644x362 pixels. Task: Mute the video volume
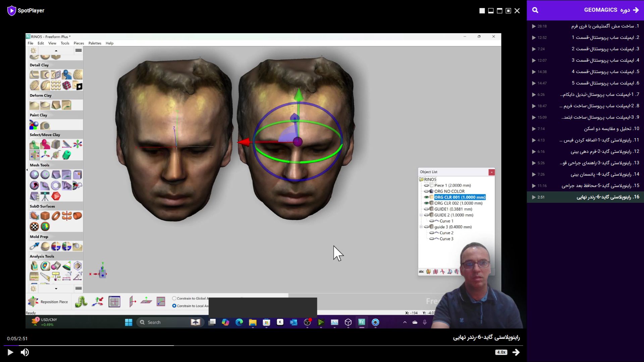click(x=25, y=352)
